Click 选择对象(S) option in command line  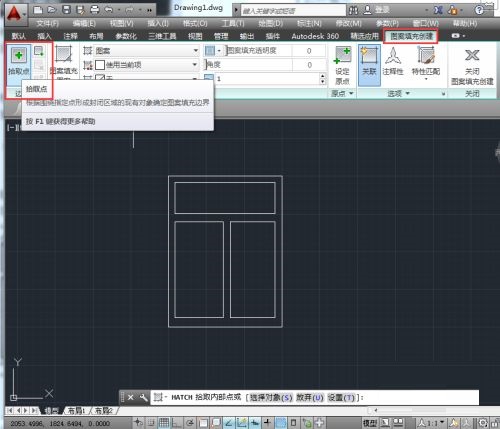click(271, 397)
